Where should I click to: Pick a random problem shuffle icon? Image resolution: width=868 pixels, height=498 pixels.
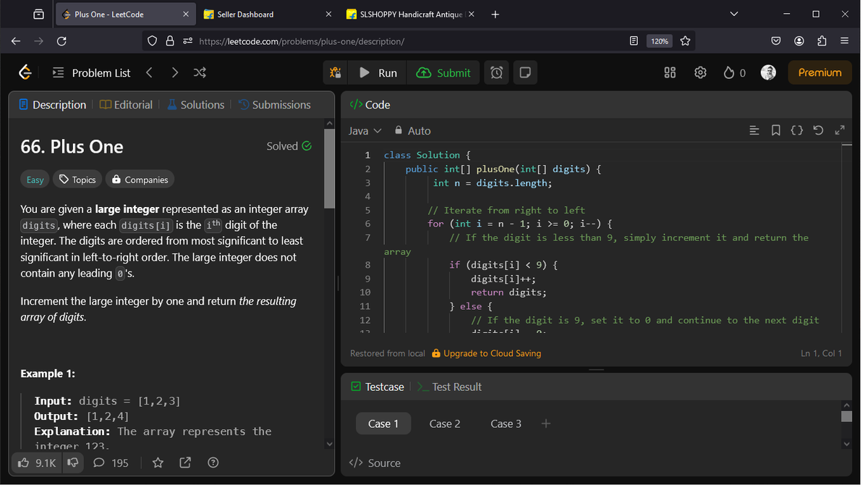pos(200,72)
